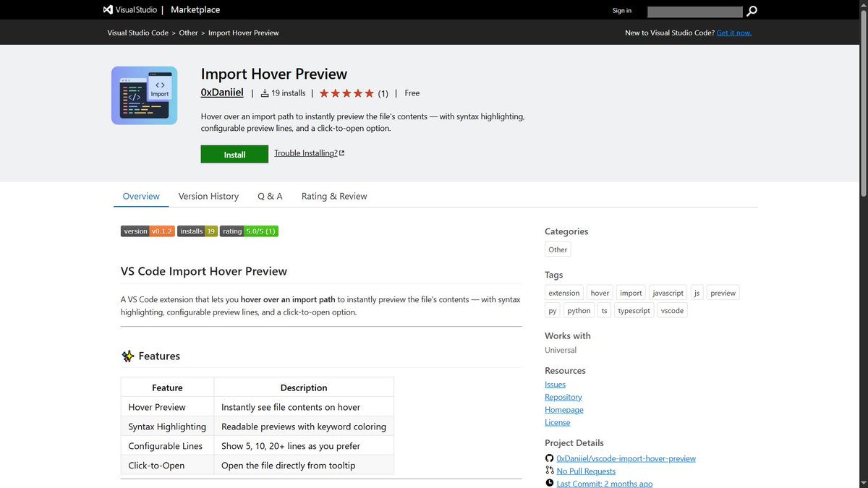
Task: Click the hover tag
Action: (600, 293)
